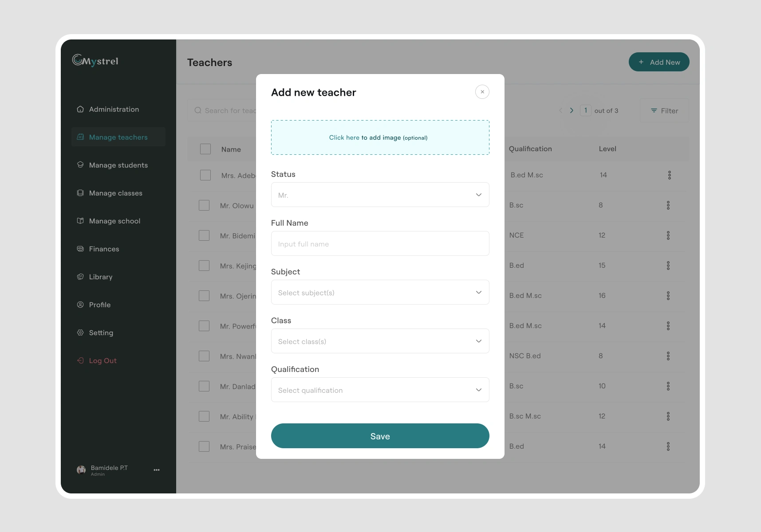This screenshot has height=532, width=761.
Task: Open options menu for B.sc level 10 row
Action: [x=668, y=386]
